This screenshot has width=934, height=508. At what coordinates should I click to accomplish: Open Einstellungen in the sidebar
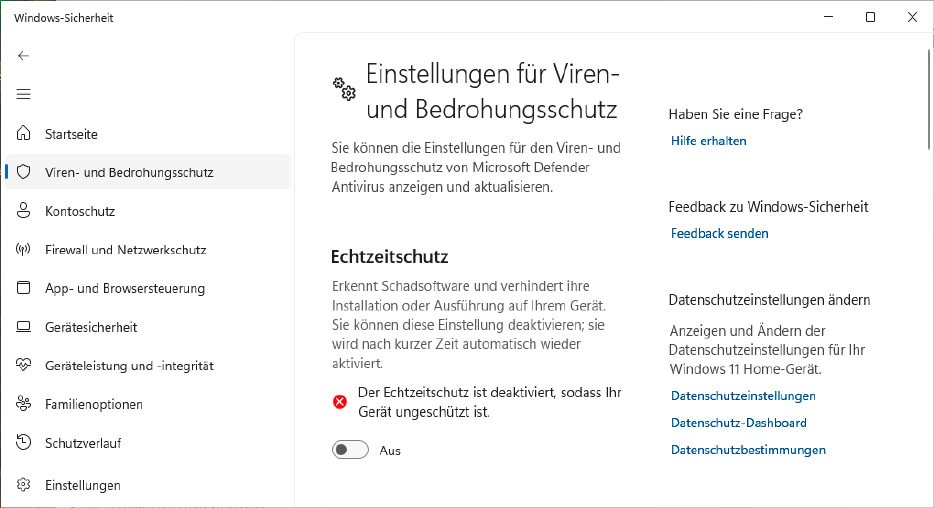tap(82, 485)
